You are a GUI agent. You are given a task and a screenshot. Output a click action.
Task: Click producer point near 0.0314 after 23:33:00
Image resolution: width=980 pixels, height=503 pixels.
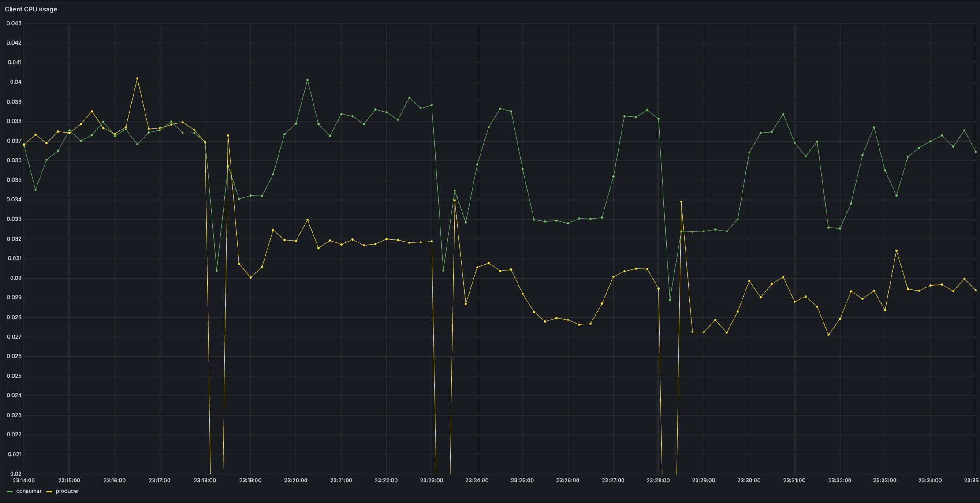click(x=896, y=251)
